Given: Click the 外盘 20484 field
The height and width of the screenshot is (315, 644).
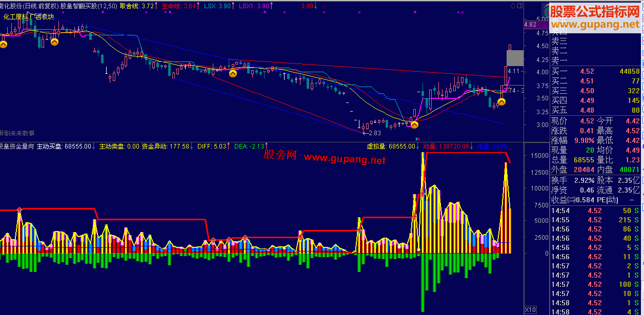Looking at the screenshot, I should point(573,170).
